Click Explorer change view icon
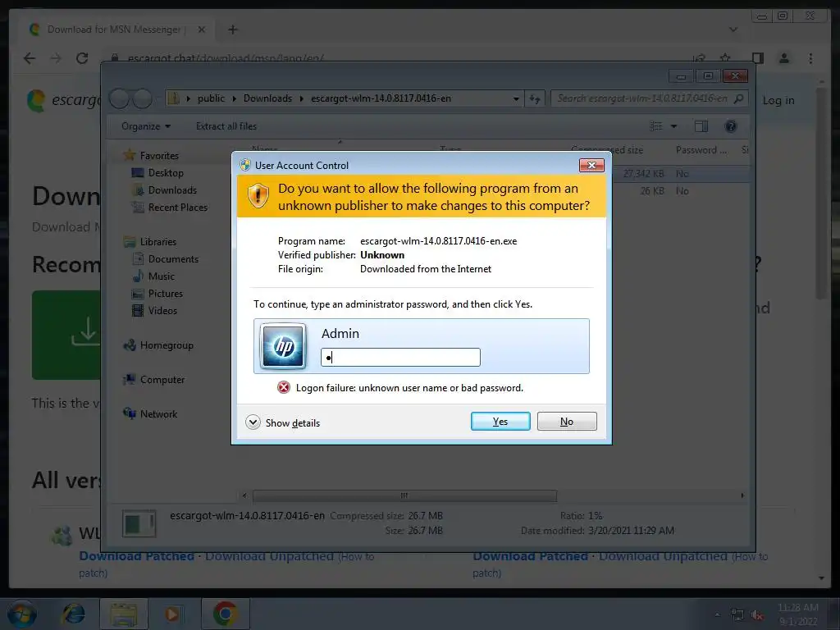Screen dimensions: 840x630 [655, 126]
